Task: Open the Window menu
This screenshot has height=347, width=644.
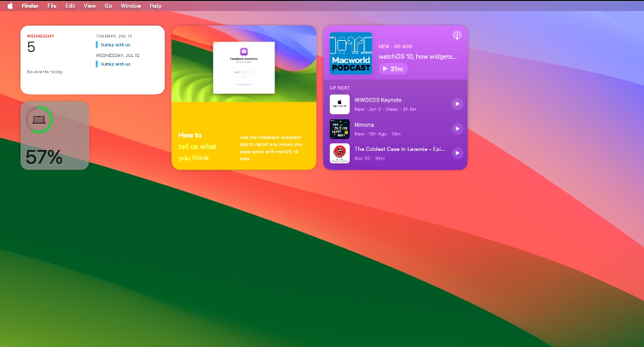Action: tap(131, 5)
